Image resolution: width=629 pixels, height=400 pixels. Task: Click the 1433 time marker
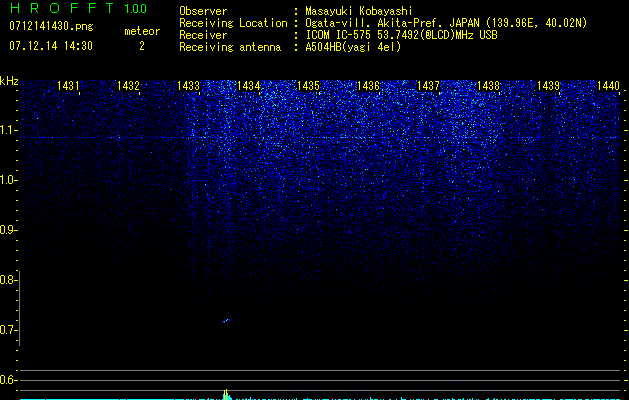pos(189,85)
